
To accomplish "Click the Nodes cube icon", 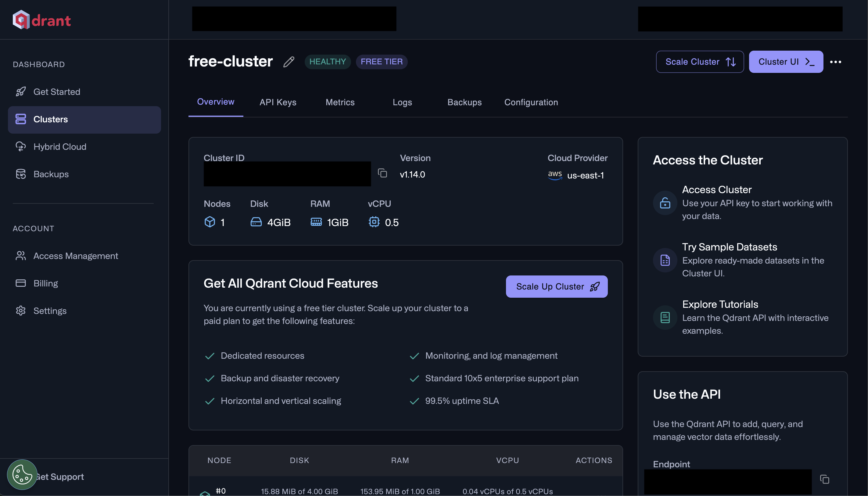I will (210, 222).
